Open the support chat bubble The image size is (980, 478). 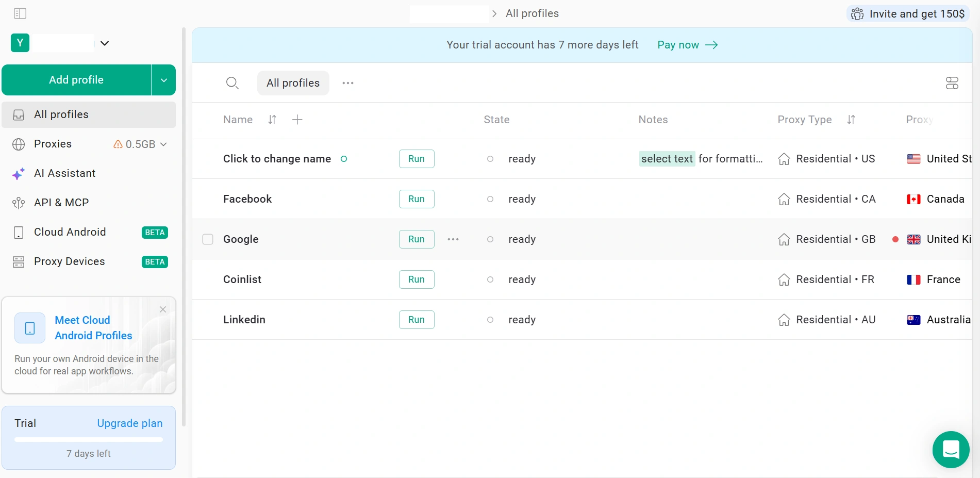tap(951, 449)
